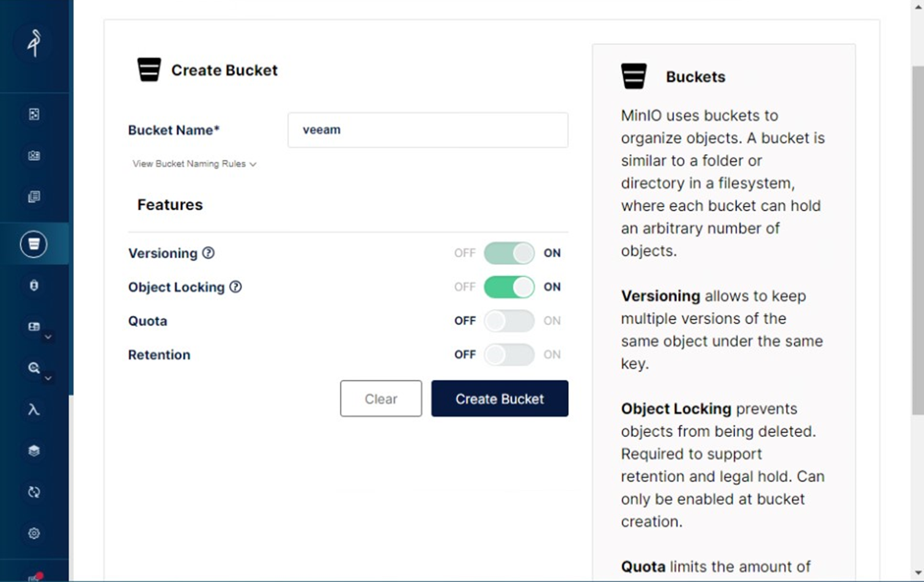Click the MinIO bird logo
The height and width of the screenshot is (582, 924).
pyautogui.click(x=34, y=43)
